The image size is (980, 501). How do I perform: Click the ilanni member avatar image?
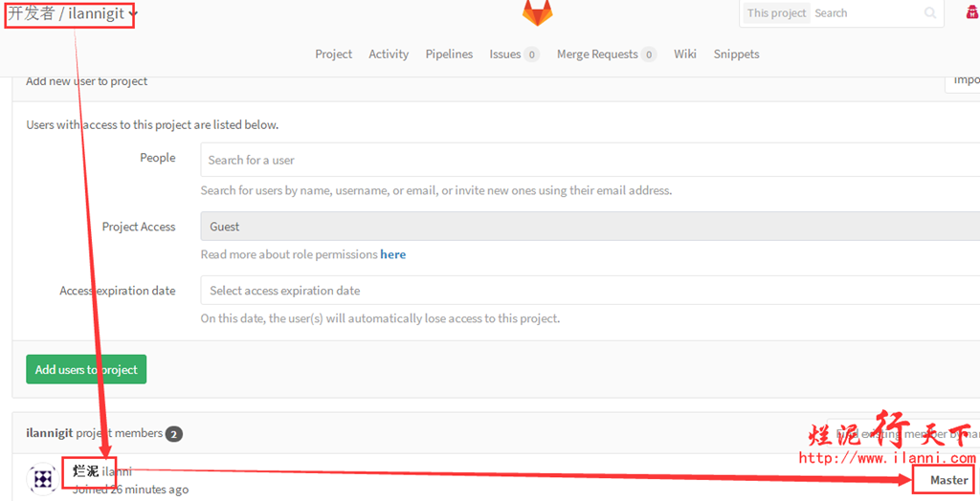42,478
